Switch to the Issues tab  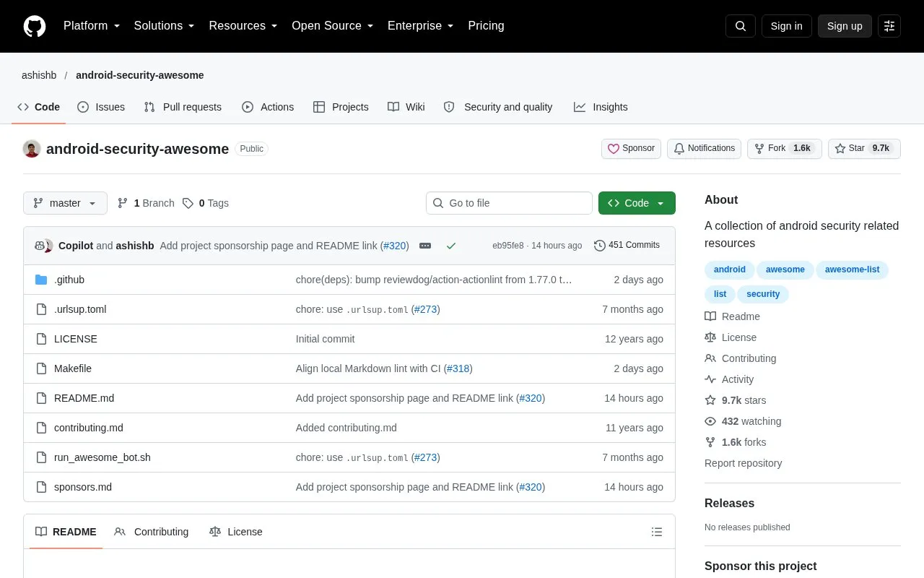101,107
